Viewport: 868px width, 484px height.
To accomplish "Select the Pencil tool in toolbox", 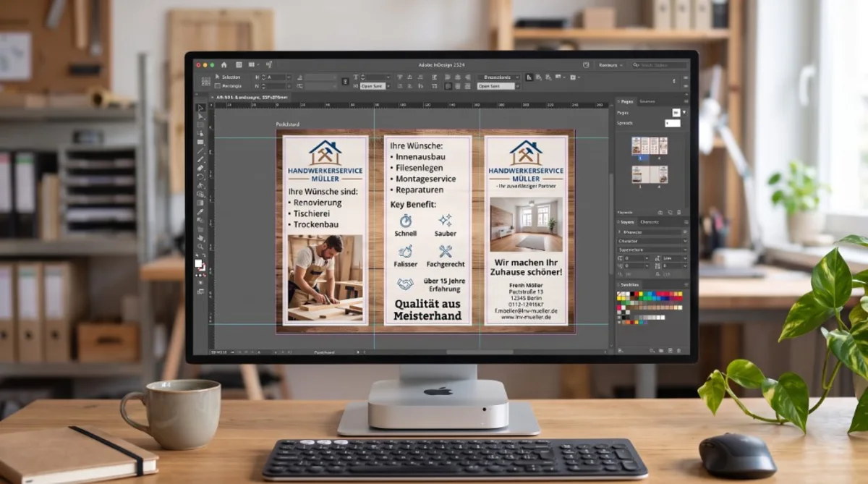I will coord(200,158).
